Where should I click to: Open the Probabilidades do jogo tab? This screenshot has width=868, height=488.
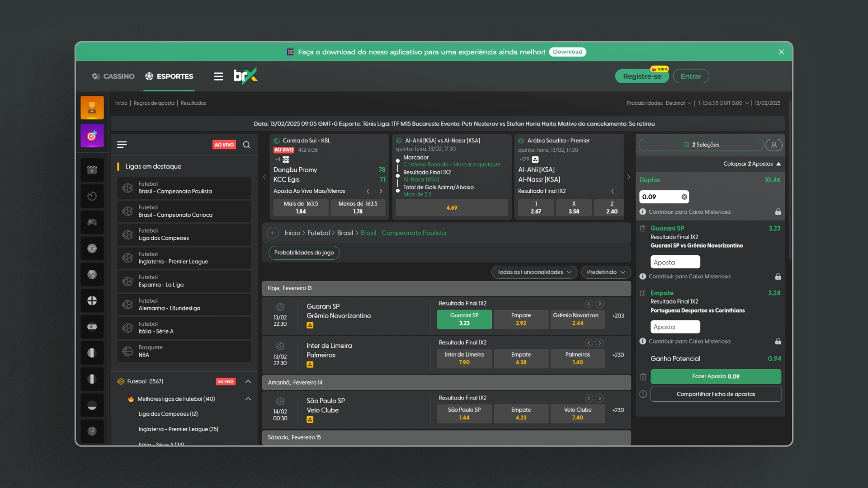(x=304, y=253)
